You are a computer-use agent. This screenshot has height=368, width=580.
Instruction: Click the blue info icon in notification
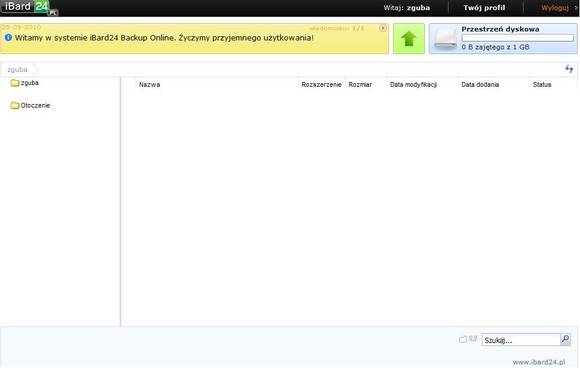[8, 37]
